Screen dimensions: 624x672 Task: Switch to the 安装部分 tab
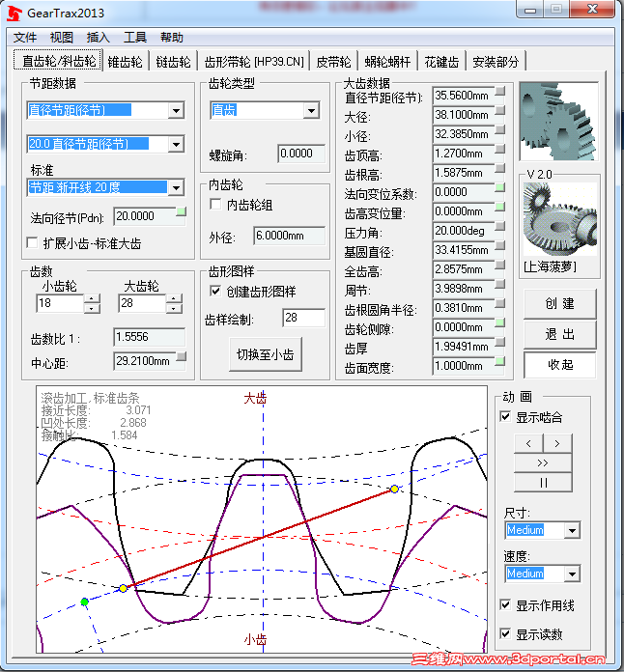pos(496,62)
